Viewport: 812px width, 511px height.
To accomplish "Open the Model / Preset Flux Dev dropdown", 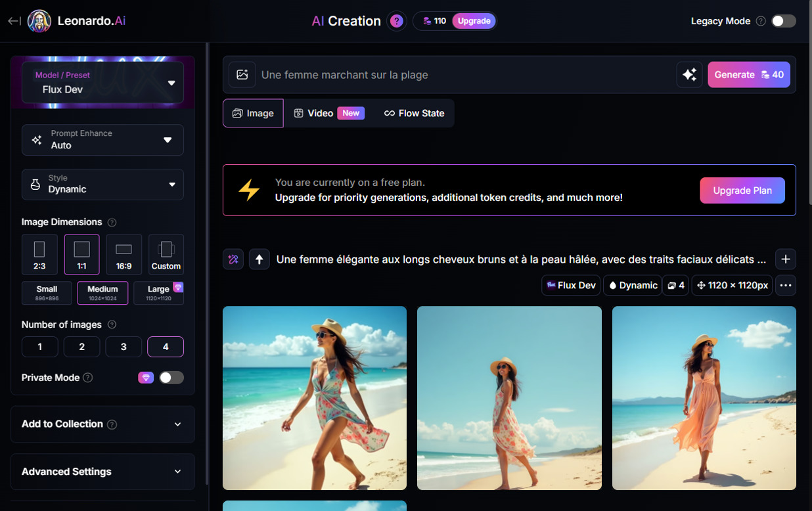I will click(102, 83).
